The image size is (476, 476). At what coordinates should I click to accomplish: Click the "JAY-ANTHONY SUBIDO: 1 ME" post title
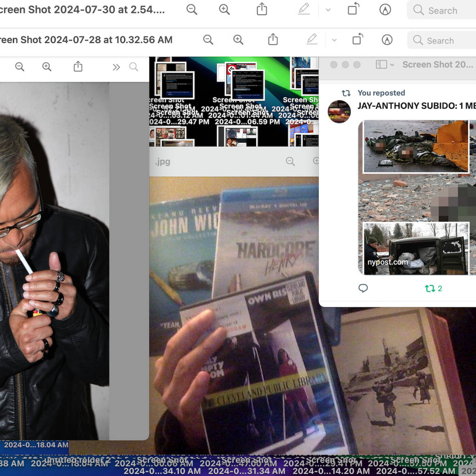[417, 106]
